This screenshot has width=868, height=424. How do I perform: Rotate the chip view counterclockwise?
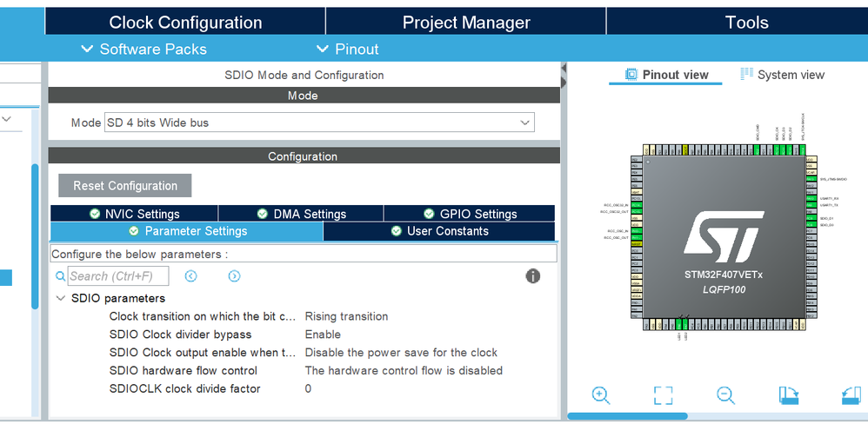(851, 394)
